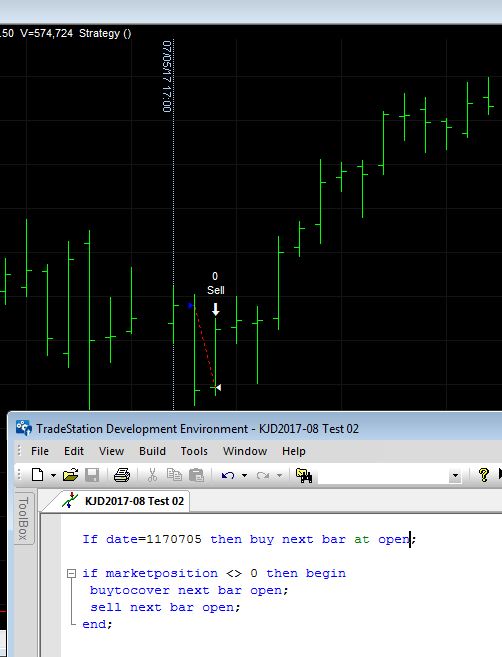Focus the toolbar search combo box field
The height and width of the screenshot is (657, 502).
(x=382, y=476)
